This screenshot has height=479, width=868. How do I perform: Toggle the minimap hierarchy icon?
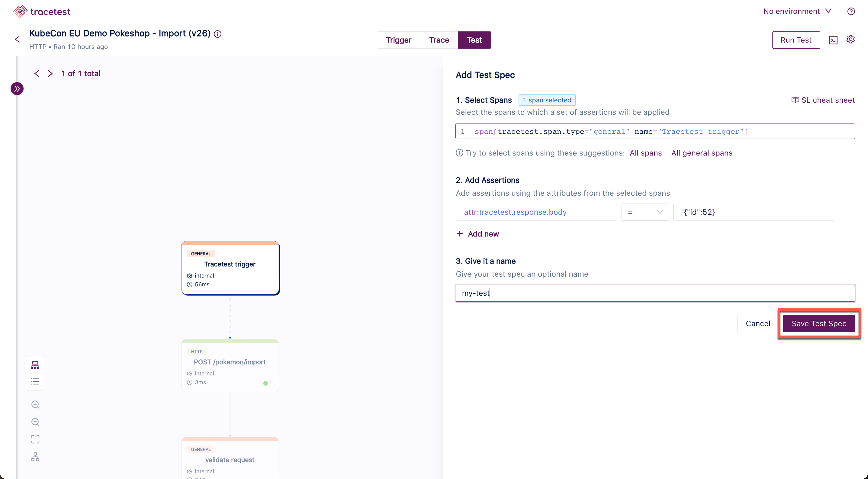(x=35, y=457)
